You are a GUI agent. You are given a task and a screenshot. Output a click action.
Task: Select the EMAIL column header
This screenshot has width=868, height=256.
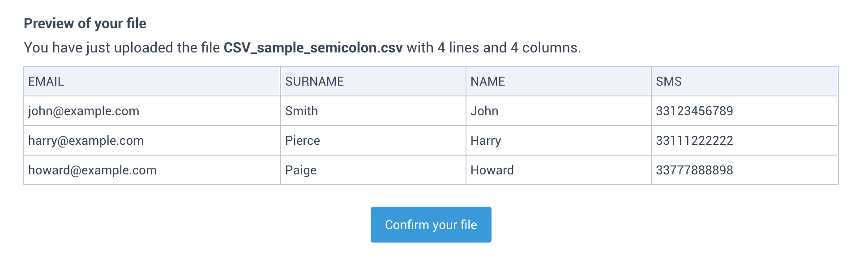pyautogui.click(x=152, y=81)
